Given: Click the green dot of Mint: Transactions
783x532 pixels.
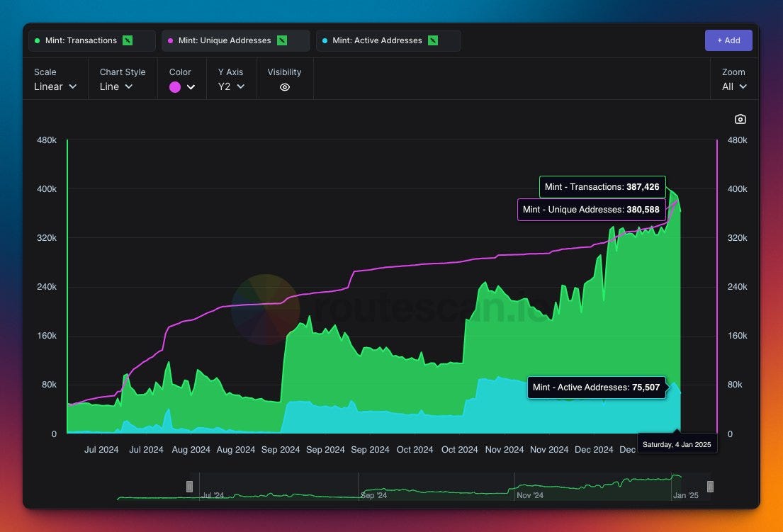Looking at the screenshot, I should tap(37, 40).
